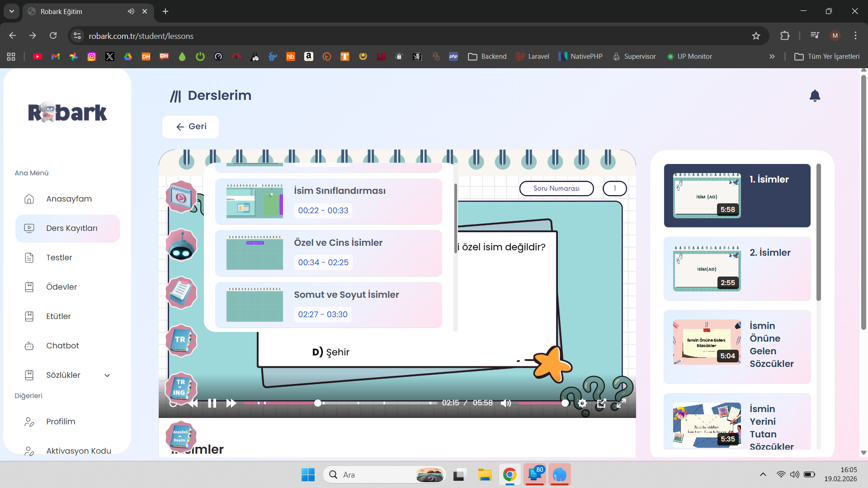Pause the lesson video
Viewport: 868px width, 488px height.
coord(212,403)
